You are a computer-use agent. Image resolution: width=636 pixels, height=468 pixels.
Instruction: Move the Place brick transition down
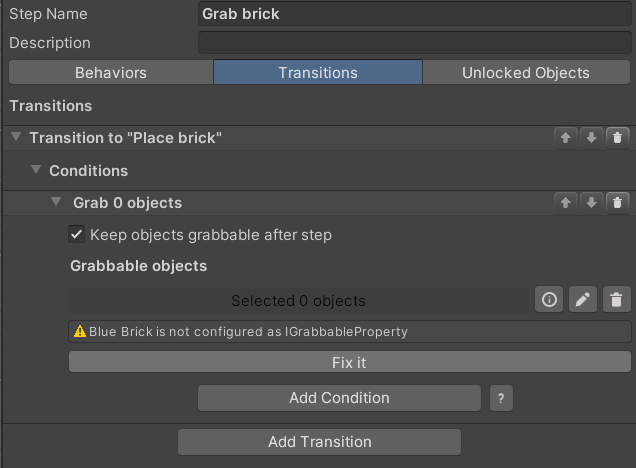point(592,138)
